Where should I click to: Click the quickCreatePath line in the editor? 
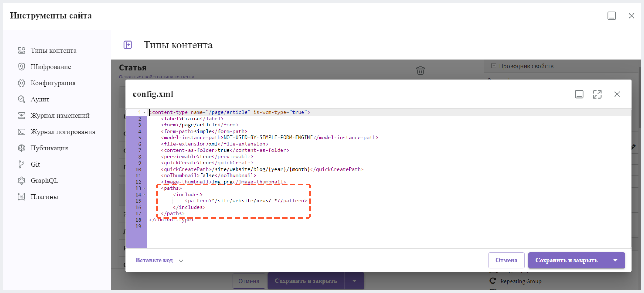(262, 169)
